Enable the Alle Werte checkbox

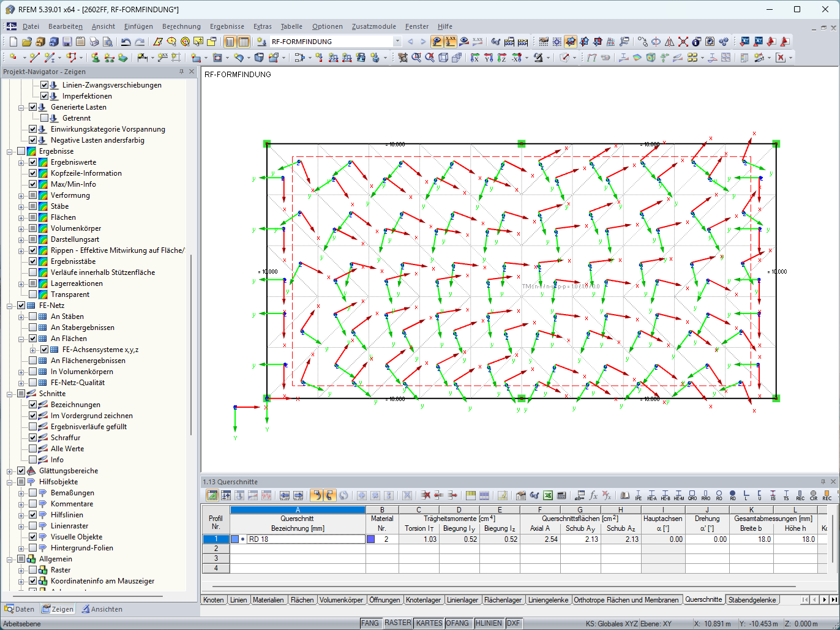click(32, 449)
